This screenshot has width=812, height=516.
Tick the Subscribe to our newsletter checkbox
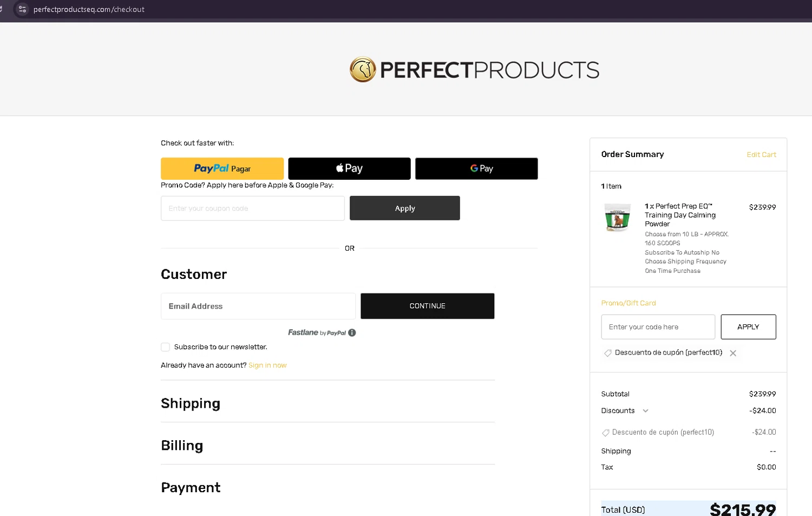pos(165,347)
